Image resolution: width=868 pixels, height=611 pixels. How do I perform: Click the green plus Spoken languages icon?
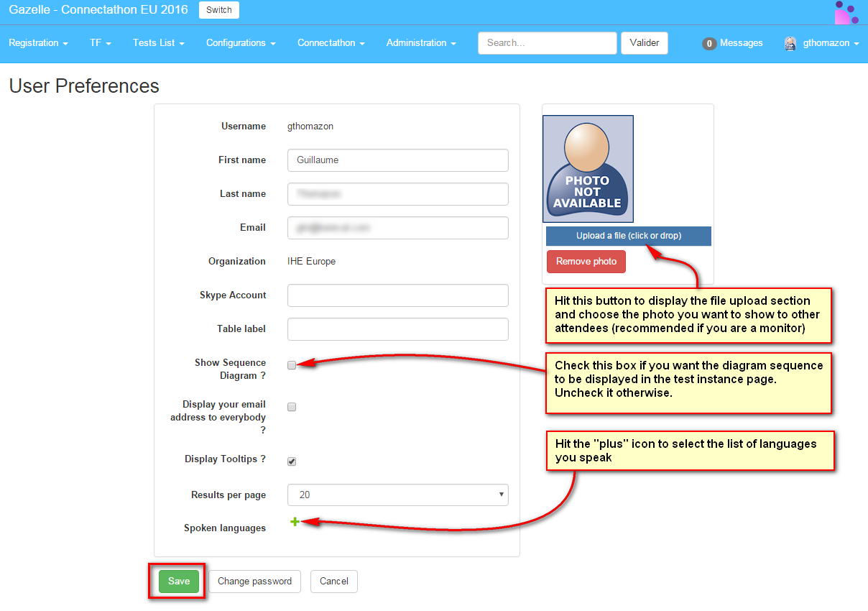pos(295,522)
